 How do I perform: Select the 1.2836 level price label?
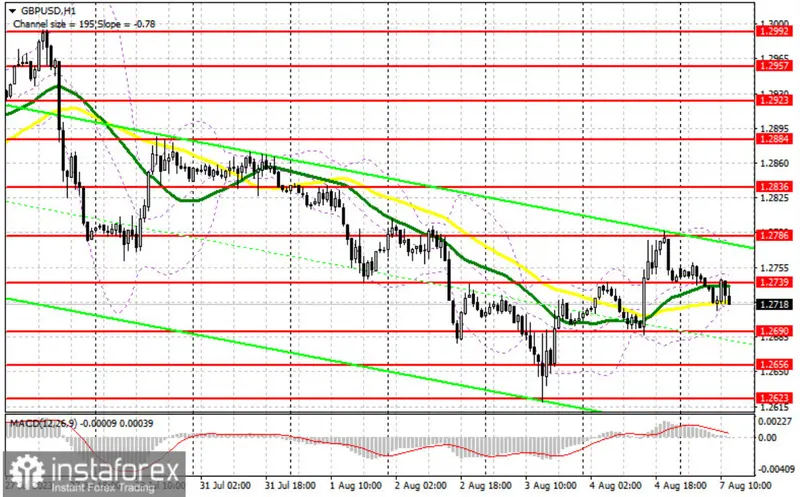coord(774,187)
